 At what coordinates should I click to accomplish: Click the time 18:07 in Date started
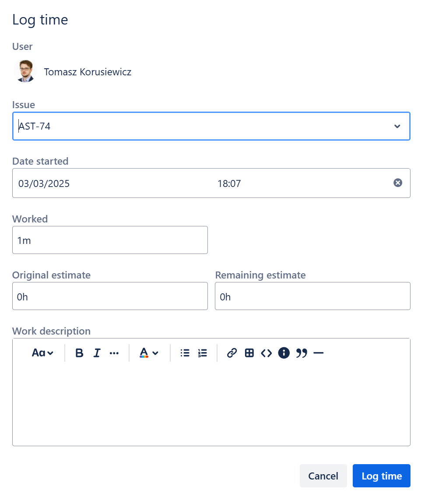[229, 183]
